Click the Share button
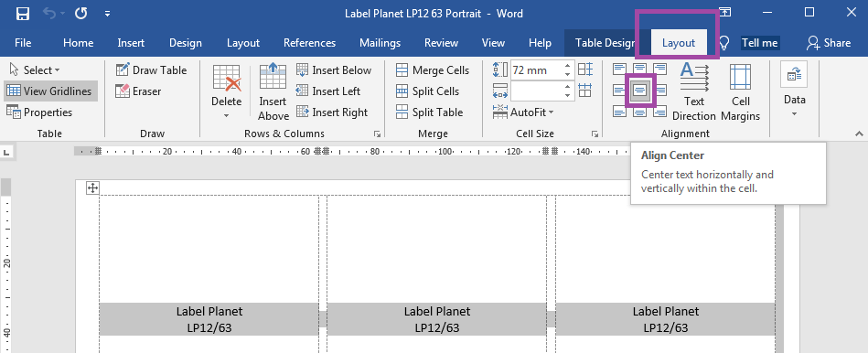The image size is (868, 353). coord(829,43)
